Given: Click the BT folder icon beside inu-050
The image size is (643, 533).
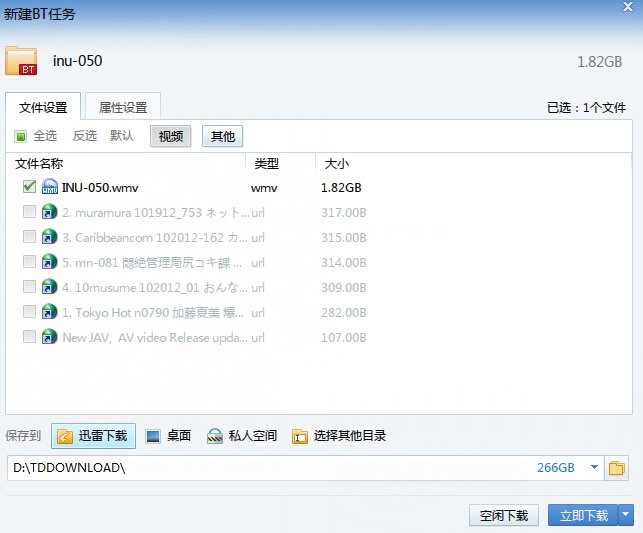Looking at the screenshot, I should [21, 61].
